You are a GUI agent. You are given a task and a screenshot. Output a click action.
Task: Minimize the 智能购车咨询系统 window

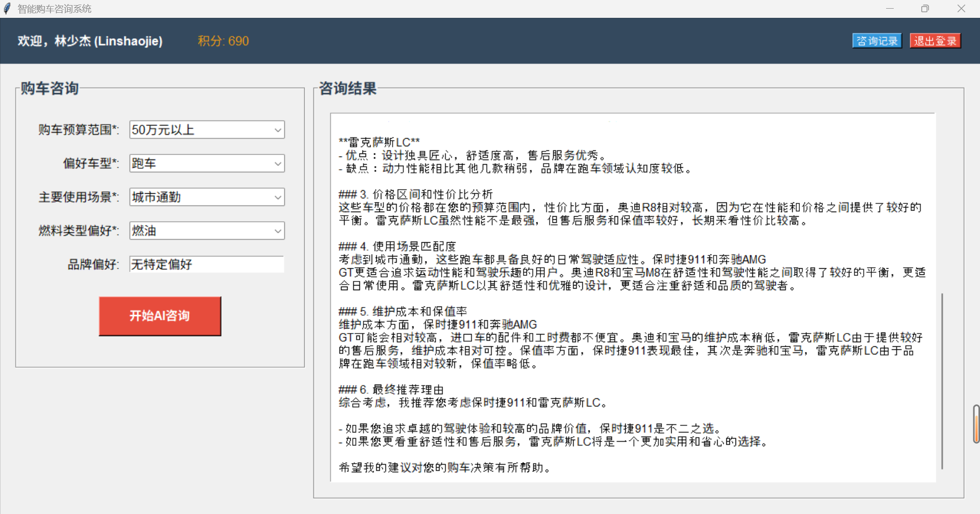(890, 9)
